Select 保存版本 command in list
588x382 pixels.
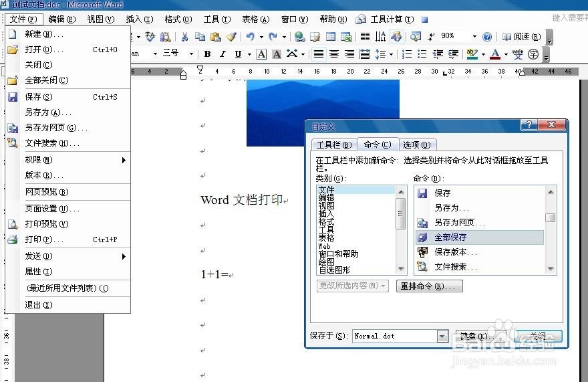click(x=480, y=252)
